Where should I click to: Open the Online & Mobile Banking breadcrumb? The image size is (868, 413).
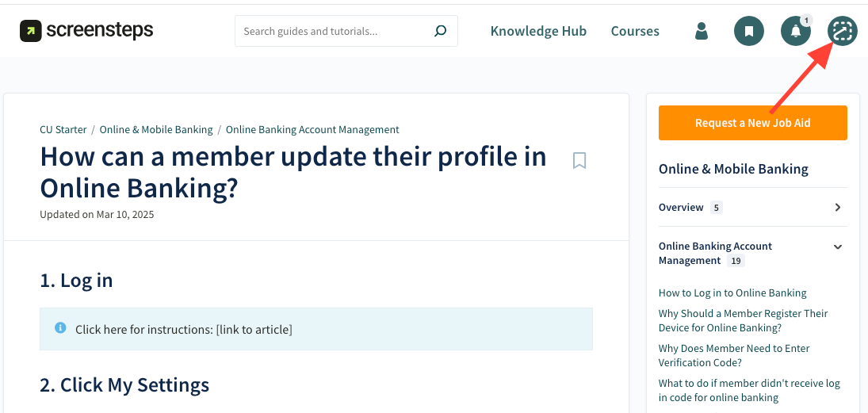[156, 130]
